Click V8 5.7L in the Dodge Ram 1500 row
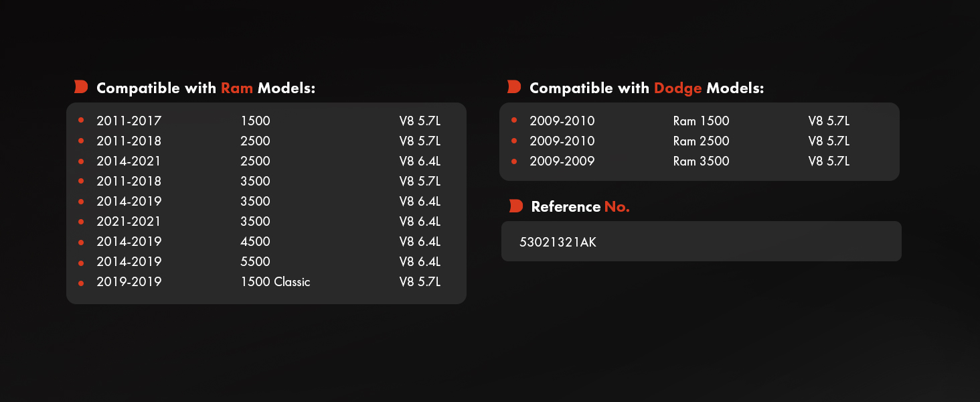 click(829, 121)
